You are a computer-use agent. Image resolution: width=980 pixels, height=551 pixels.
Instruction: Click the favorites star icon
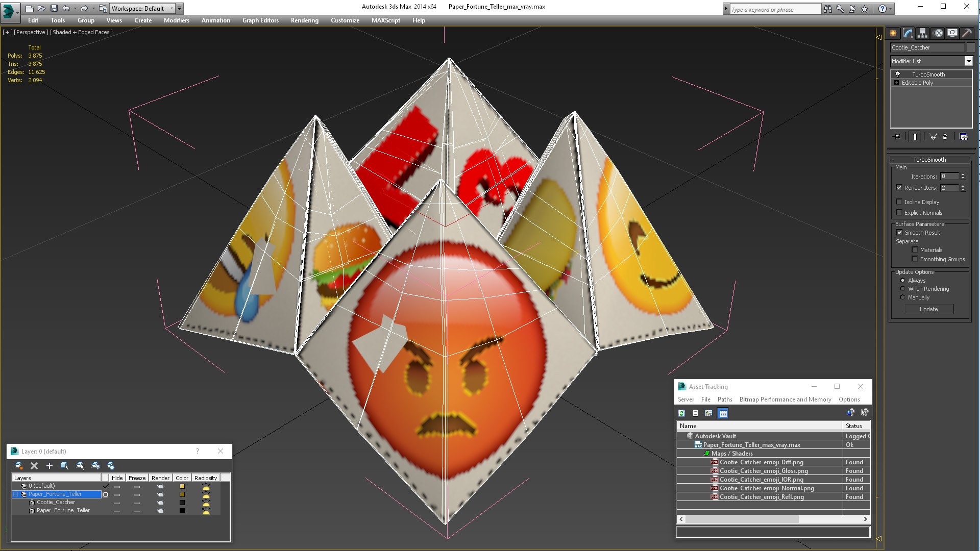[864, 9]
